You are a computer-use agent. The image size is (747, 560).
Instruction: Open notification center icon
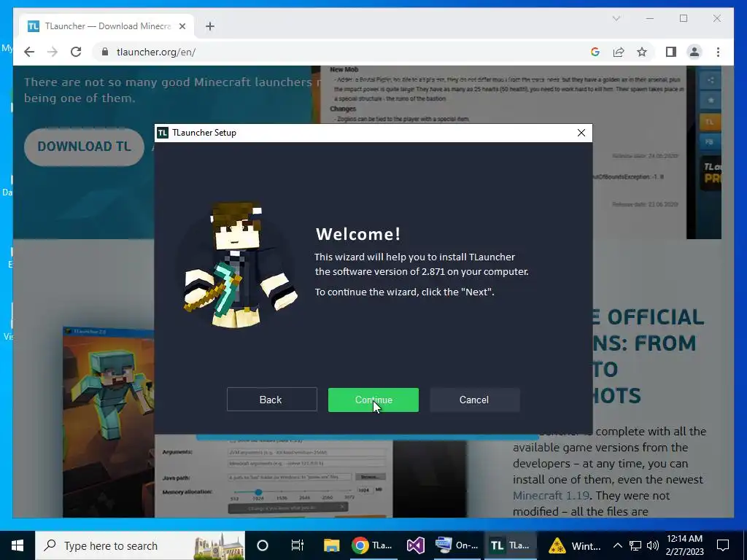pyautogui.click(x=723, y=545)
